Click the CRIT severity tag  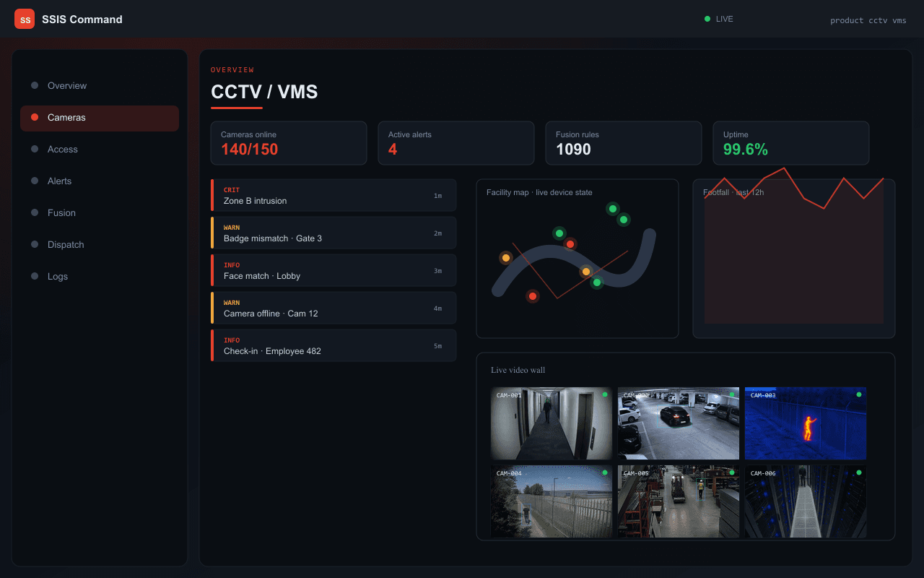point(232,190)
